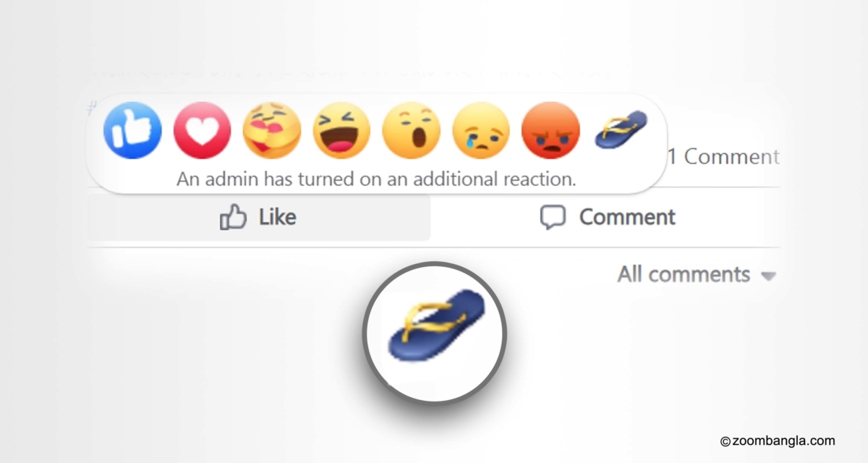
Task: Pick the Care hugging-heart reaction emoji
Action: click(x=272, y=130)
